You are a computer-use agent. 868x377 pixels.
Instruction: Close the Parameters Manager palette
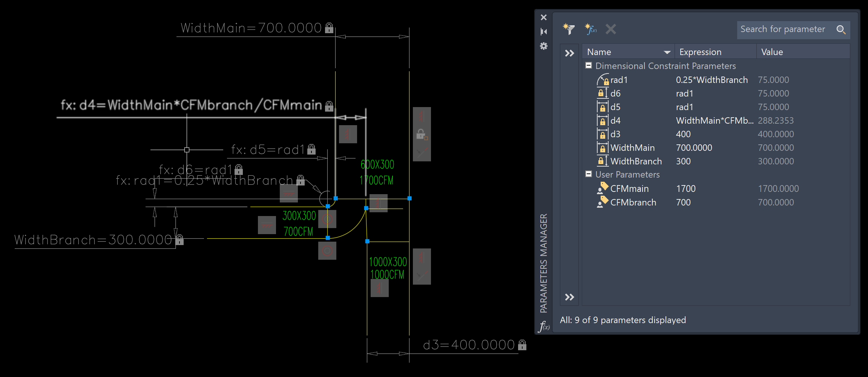click(543, 17)
